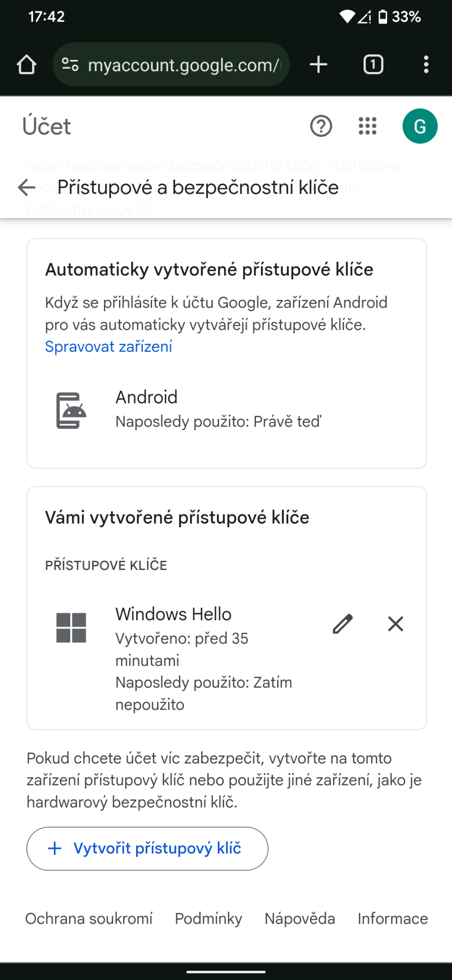This screenshot has height=980, width=452.
Task: Click the help question mark icon
Action: click(321, 126)
